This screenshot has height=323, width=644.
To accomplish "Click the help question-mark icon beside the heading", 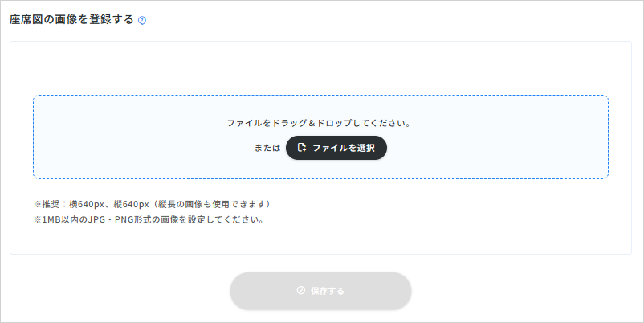I will (x=142, y=21).
